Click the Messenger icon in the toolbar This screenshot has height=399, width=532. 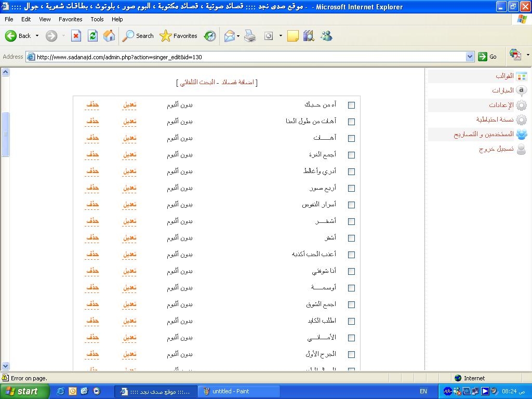[x=326, y=36]
